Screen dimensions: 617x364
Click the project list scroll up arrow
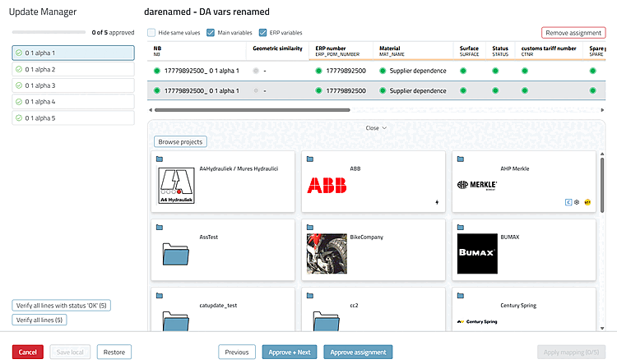pyautogui.click(x=602, y=154)
